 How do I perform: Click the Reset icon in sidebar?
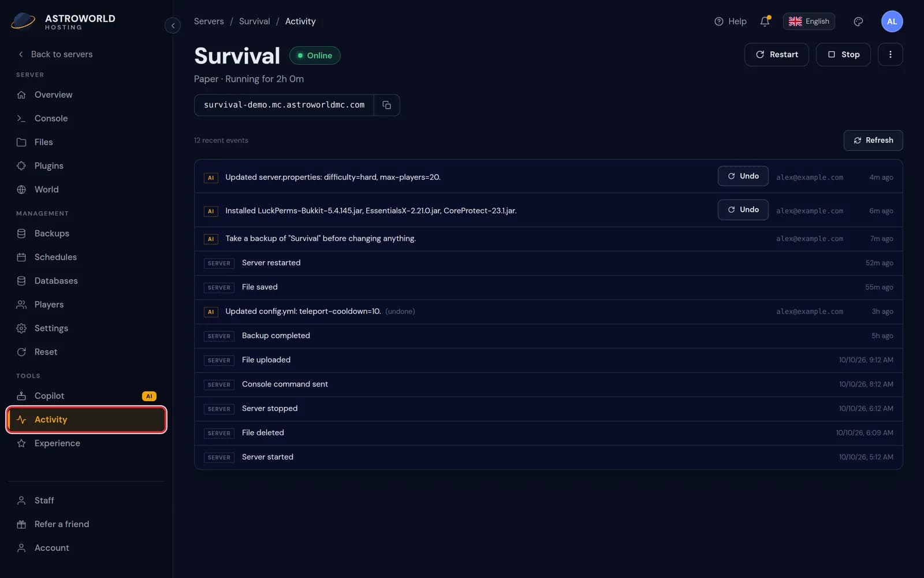pyautogui.click(x=21, y=352)
